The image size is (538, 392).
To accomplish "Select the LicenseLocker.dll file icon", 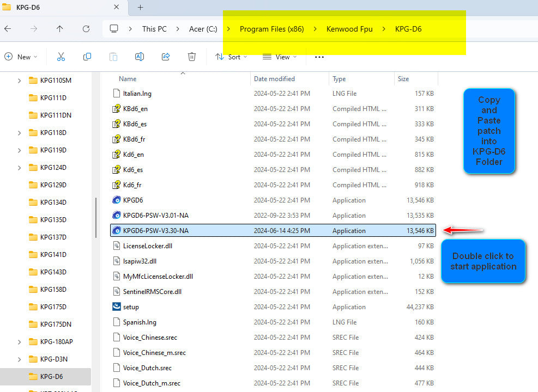I will 116,246.
